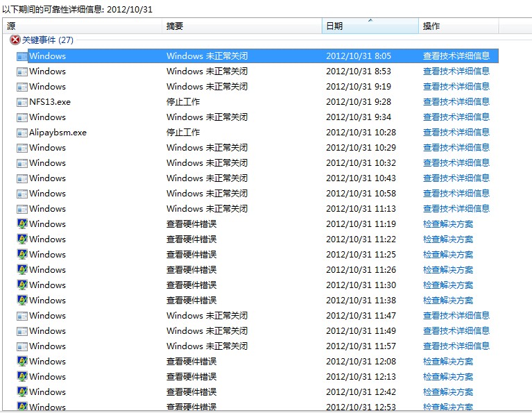
Task: Click the icon for the 10:58 Windows event
Action: point(22,194)
